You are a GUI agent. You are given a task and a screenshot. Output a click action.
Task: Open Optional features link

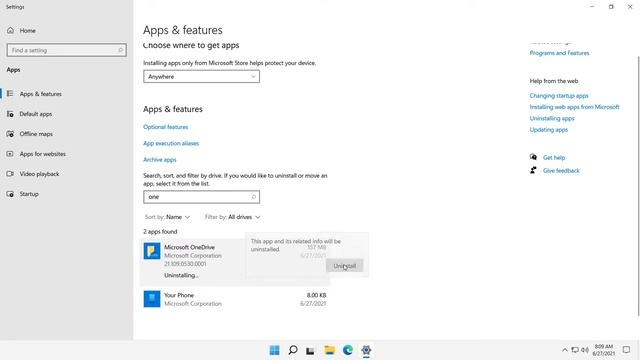pos(165,127)
